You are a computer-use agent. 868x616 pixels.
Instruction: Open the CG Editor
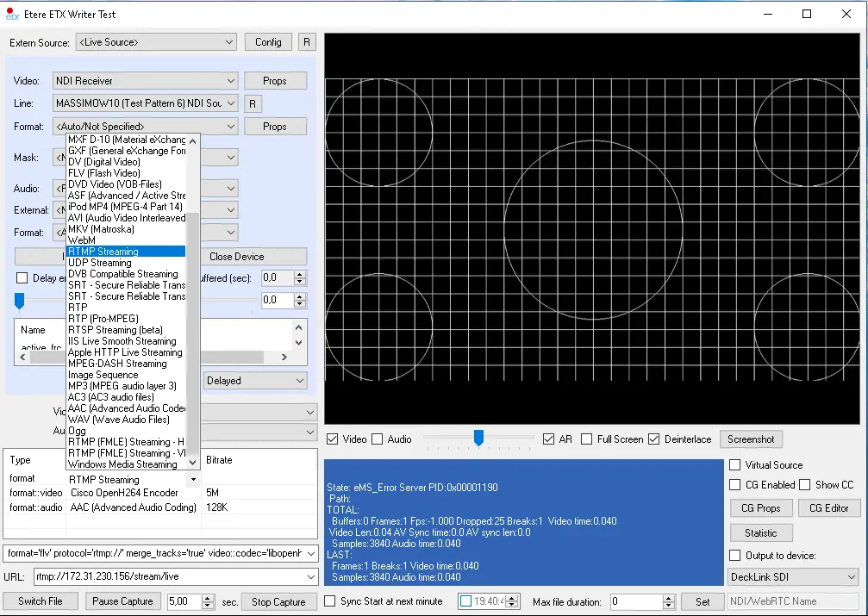(828, 508)
